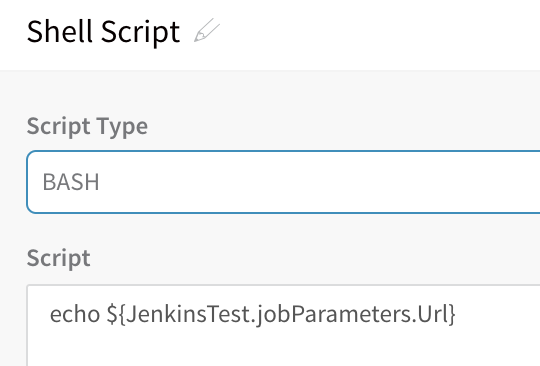
Task: Click the Script field label
Action: coord(59,258)
